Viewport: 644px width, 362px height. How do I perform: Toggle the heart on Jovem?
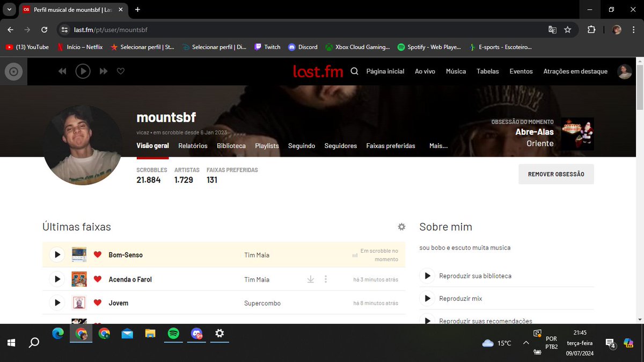coord(98,303)
